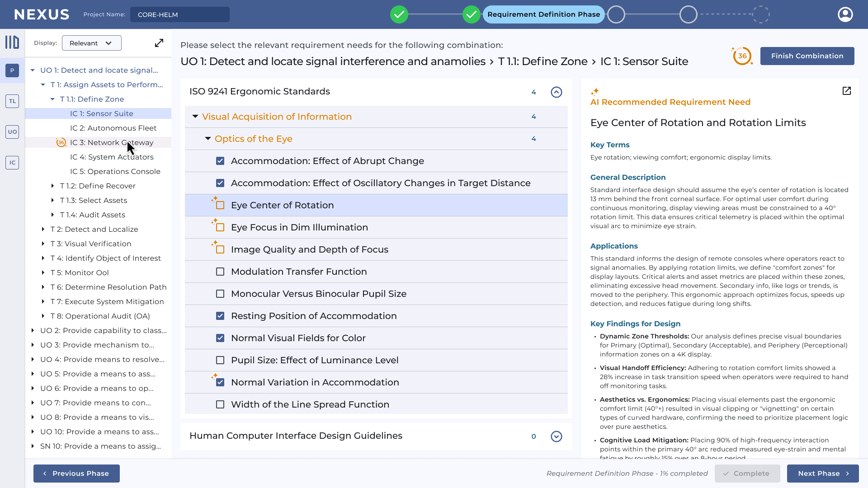Click the sidebar library logo icon
The image size is (868, 488).
click(12, 42)
